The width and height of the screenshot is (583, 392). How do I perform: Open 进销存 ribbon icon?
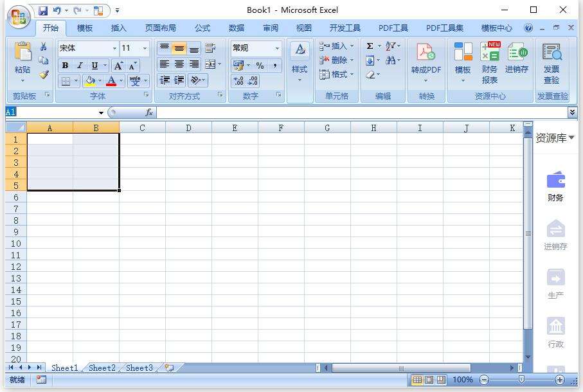pos(517,58)
